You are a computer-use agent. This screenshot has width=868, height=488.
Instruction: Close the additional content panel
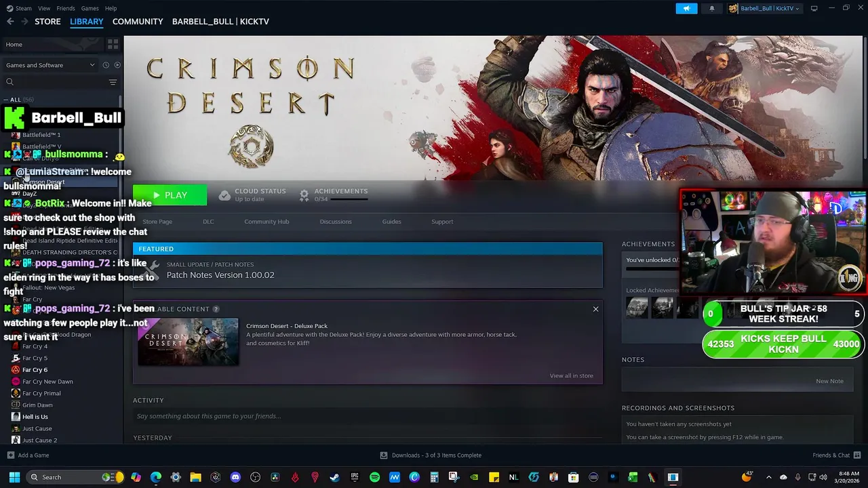(x=595, y=309)
